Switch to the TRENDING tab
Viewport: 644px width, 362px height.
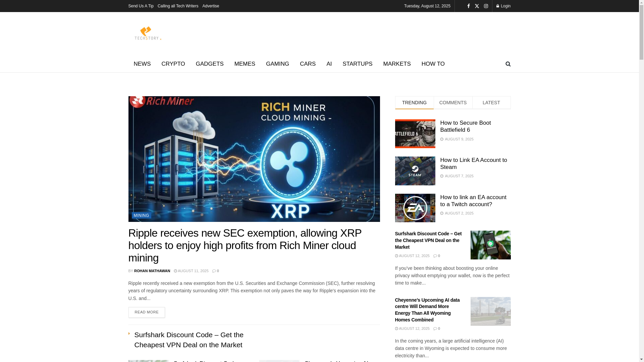point(414,103)
